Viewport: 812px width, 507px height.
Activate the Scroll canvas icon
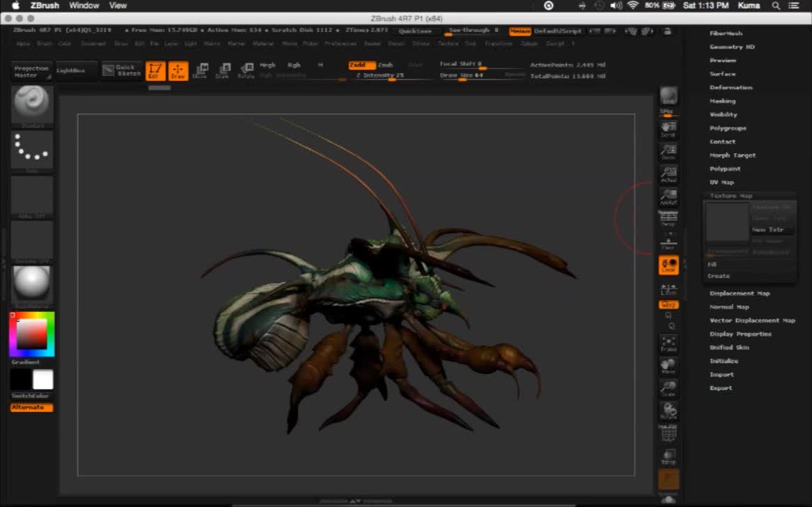[668, 130]
